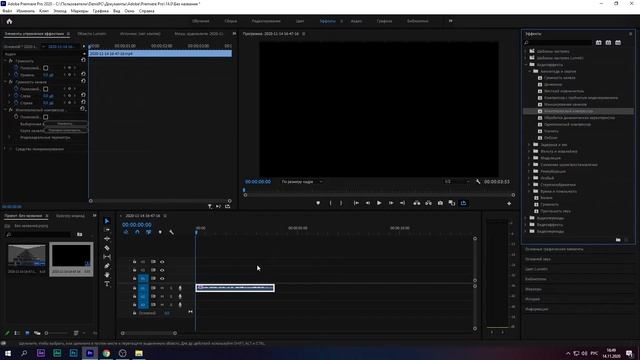Screen dimensions: 640x360
Task: Hide track V1 with eye icon
Action: [x=162, y=278]
